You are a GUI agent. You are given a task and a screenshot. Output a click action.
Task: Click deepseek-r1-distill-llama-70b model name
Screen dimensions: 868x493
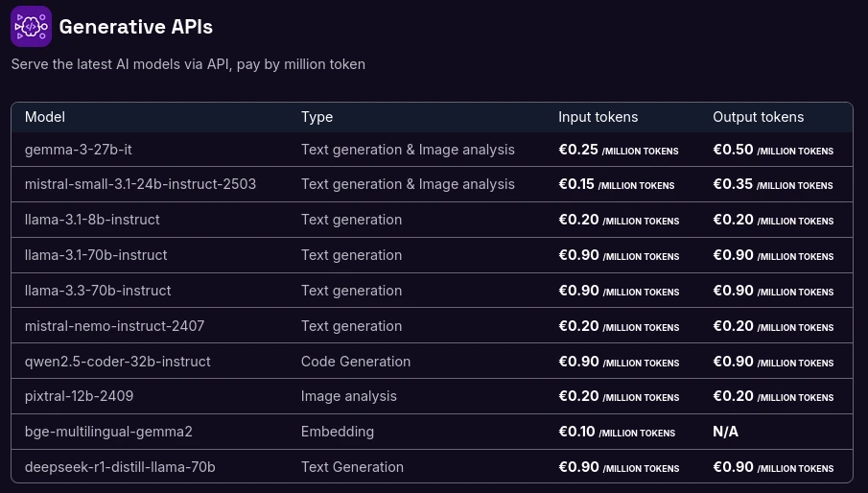[x=120, y=467]
